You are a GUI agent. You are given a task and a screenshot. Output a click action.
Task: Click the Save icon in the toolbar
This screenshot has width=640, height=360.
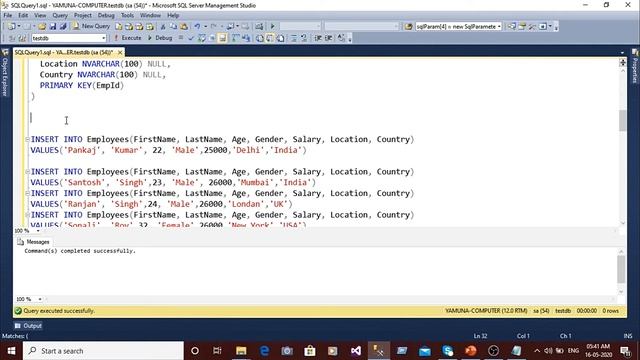[x=53, y=27]
